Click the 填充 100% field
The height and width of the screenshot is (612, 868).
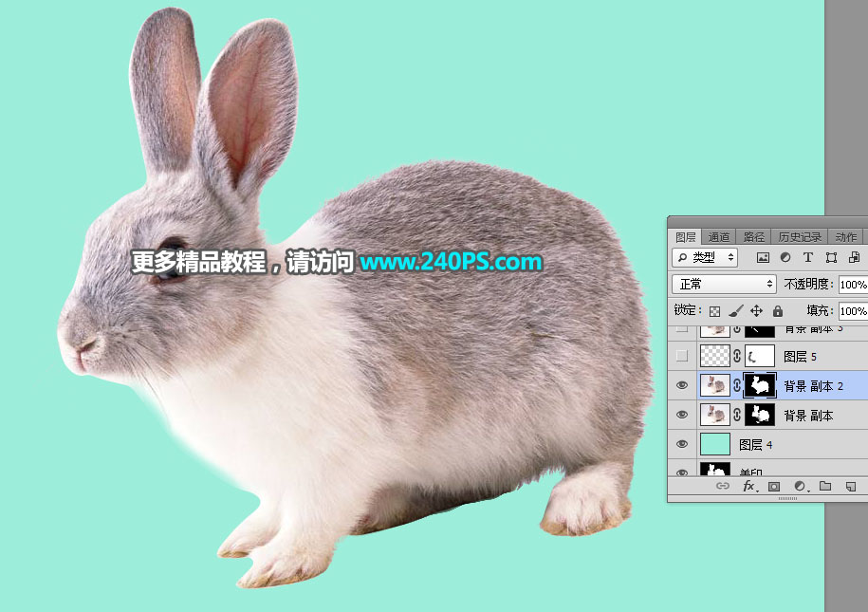coord(853,310)
